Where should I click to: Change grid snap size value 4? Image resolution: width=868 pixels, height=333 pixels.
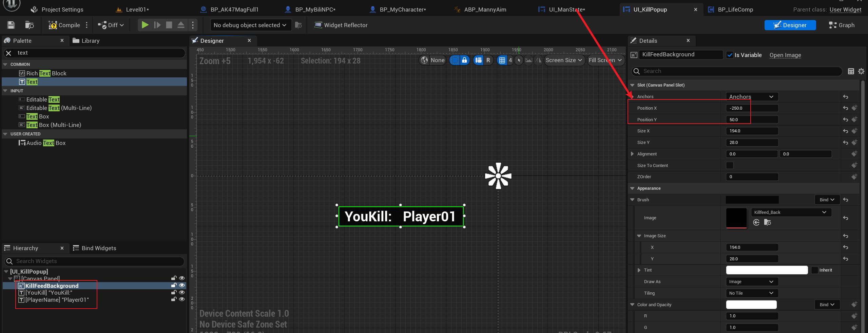point(510,60)
